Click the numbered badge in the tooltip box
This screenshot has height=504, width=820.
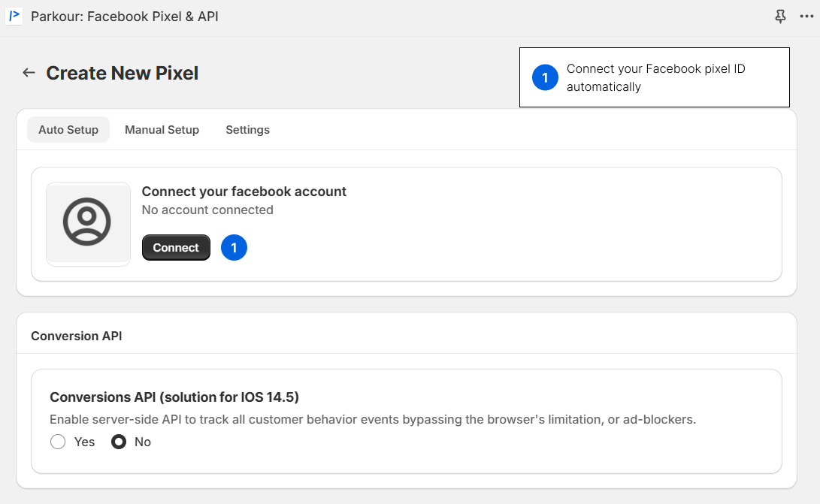(x=545, y=77)
